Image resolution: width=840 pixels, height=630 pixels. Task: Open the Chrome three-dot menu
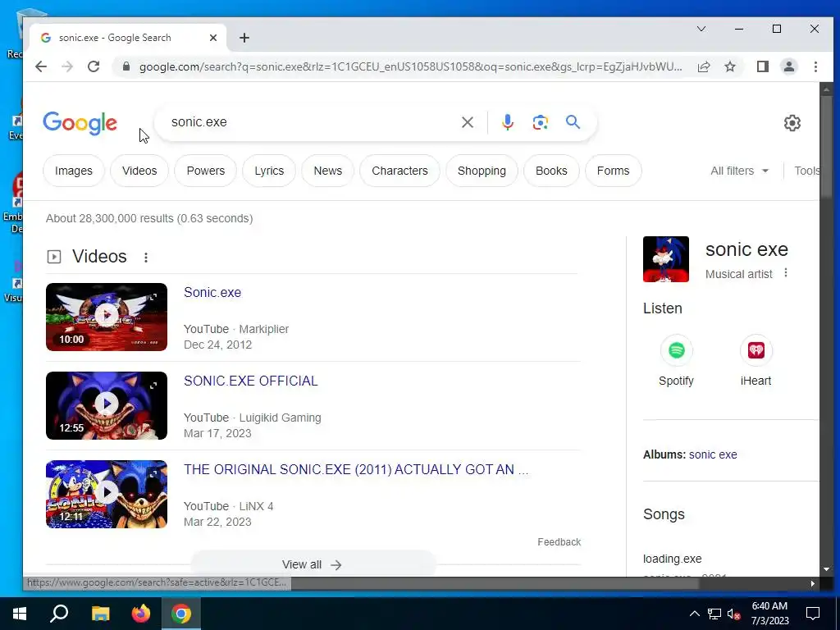(815, 66)
